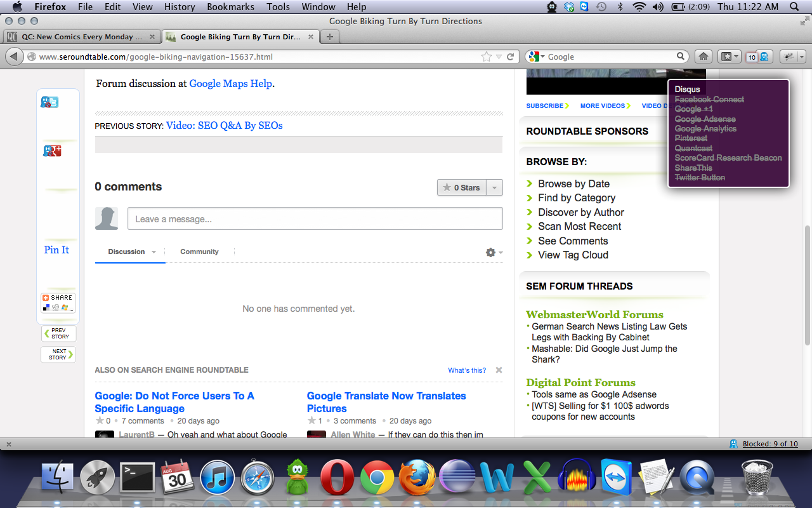The width and height of the screenshot is (812, 508).
Task: Click the Firefox Home button
Action: pyautogui.click(x=703, y=57)
